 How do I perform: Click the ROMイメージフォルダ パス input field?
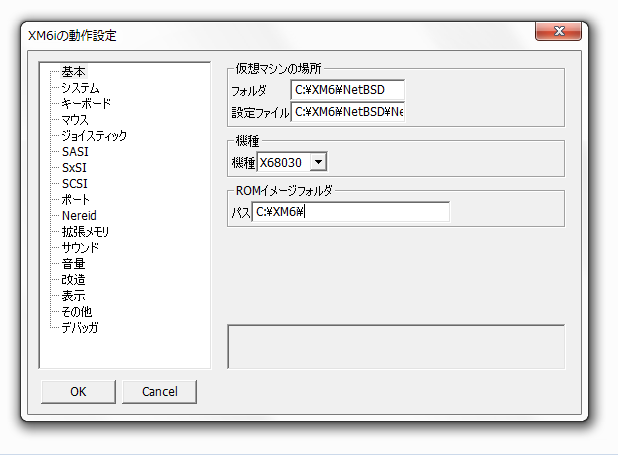351,212
